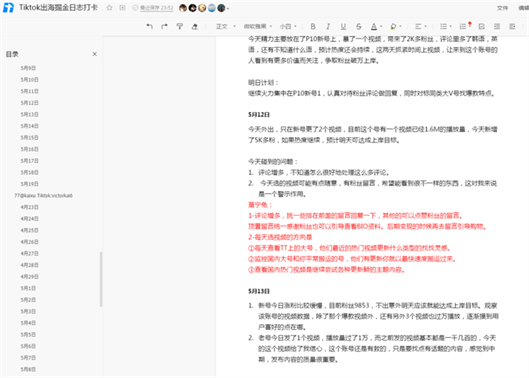Jump to 5月1日 in the outline

(x=28, y=288)
